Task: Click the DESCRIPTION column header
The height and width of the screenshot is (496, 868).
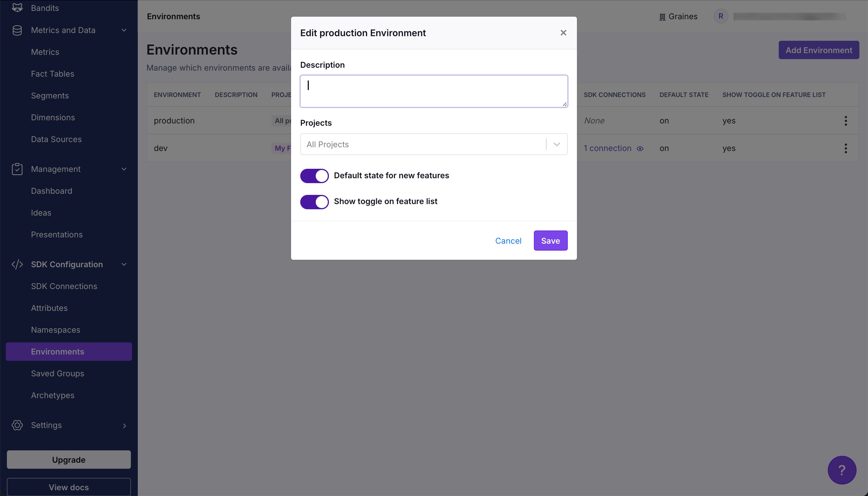Action: [236, 95]
